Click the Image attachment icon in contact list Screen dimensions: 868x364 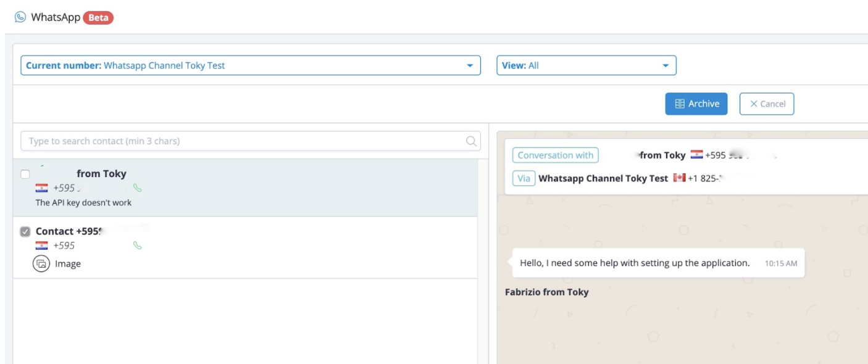coord(41,264)
